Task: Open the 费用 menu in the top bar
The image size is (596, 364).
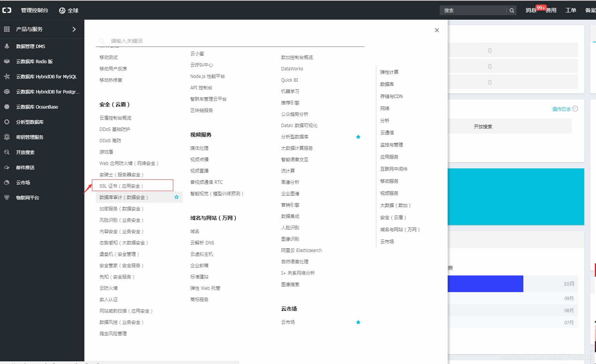Action: tap(551, 11)
